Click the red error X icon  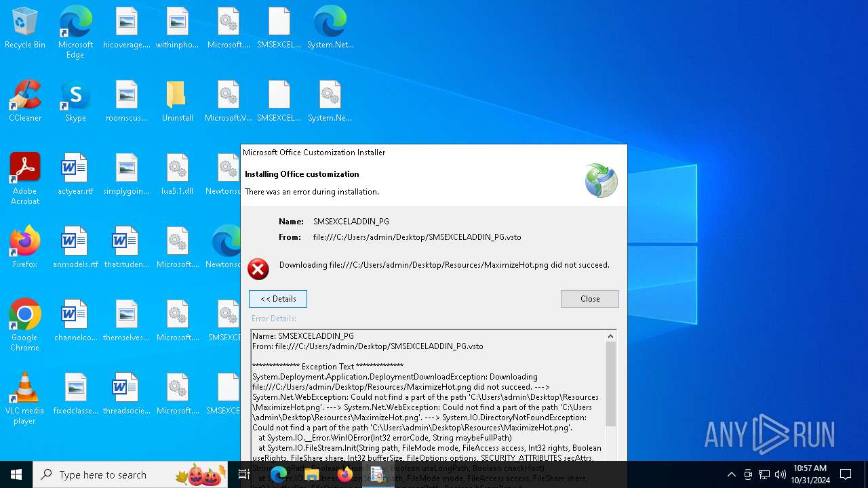tap(258, 269)
